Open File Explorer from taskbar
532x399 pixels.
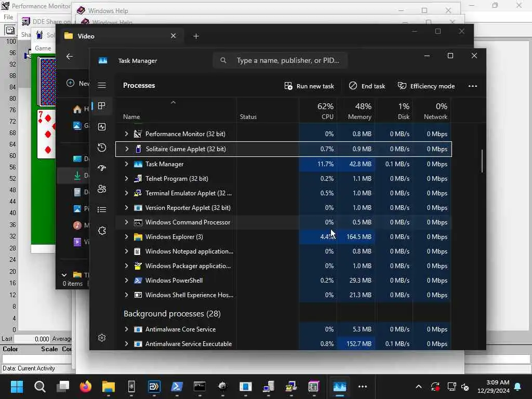click(x=109, y=387)
